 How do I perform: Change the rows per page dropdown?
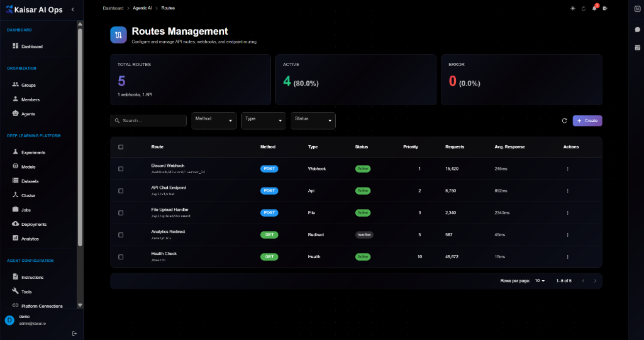540,281
